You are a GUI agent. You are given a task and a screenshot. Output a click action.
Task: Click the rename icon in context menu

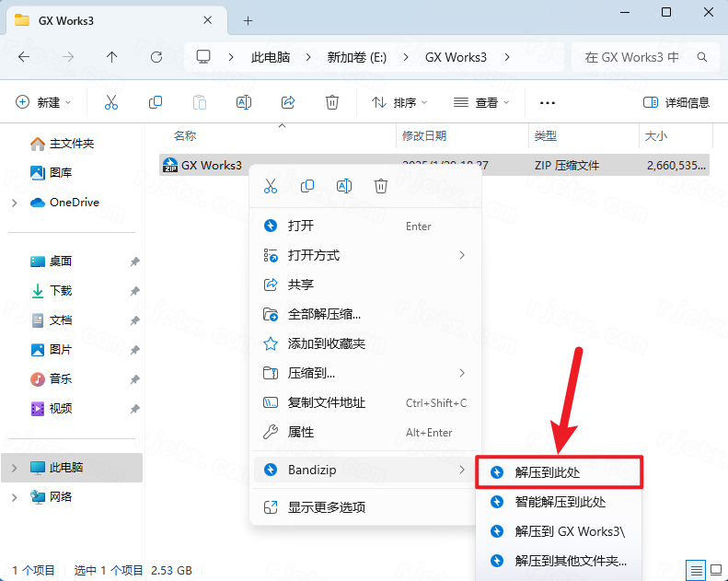[344, 186]
